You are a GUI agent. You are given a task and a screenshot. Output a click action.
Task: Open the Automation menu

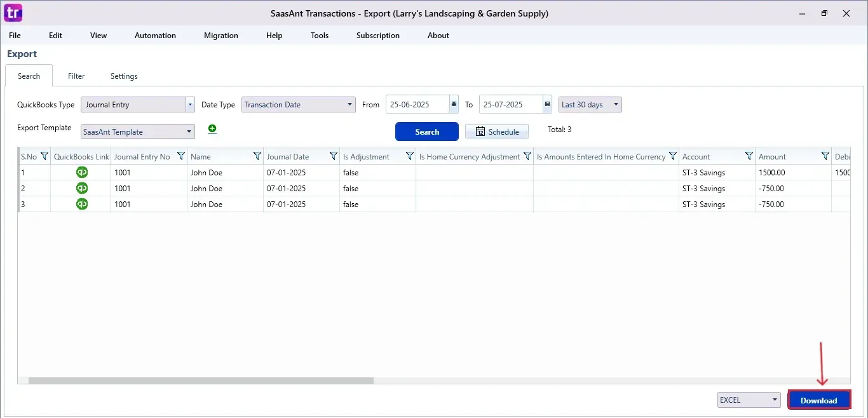pos(155,36)
